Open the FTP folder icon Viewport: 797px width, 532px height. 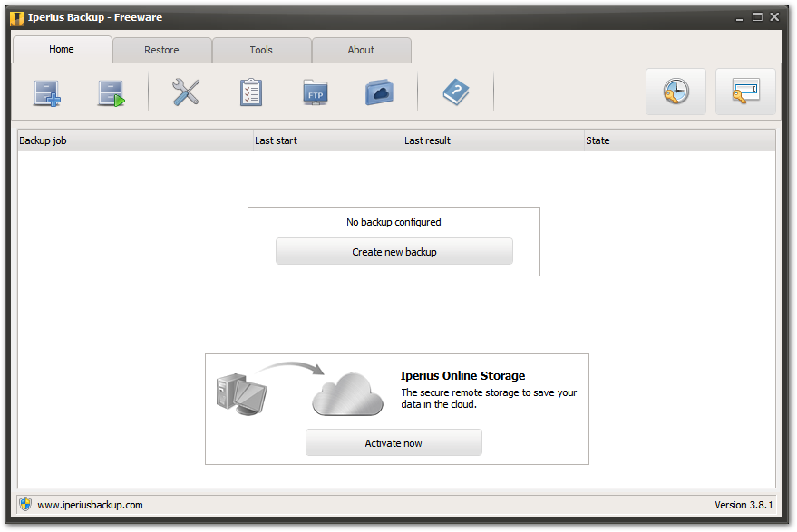(x=316, y=92)
